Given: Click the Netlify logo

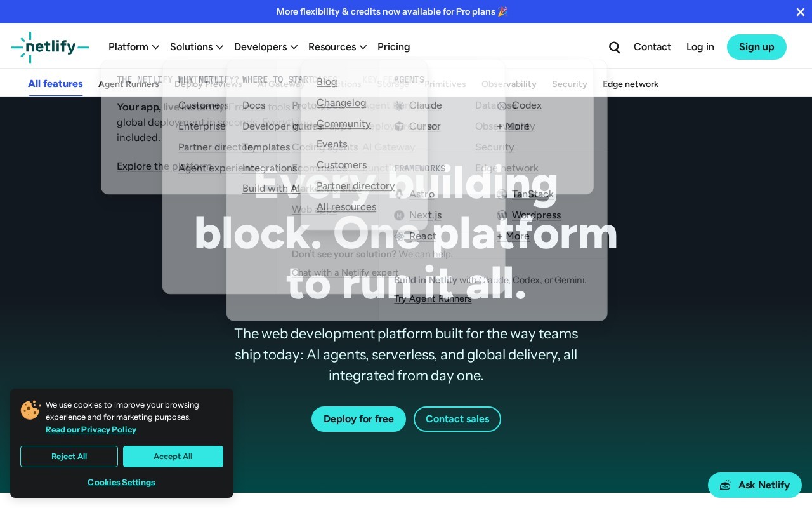Looking at the screenshot, I should [50, 47].
